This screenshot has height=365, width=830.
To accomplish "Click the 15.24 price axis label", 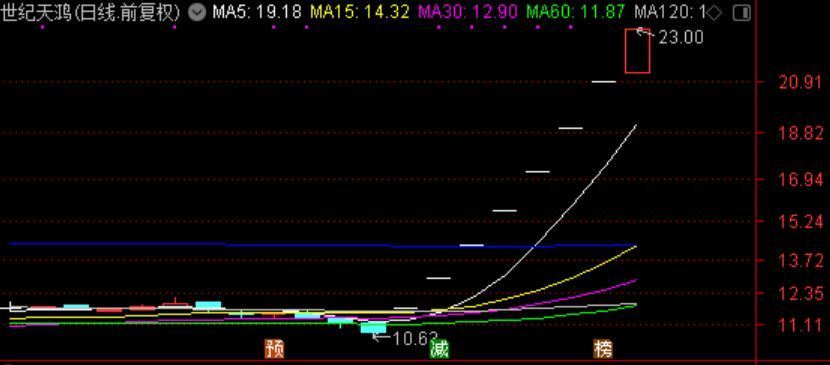I will pyautogui.click(x=800, y=222).
